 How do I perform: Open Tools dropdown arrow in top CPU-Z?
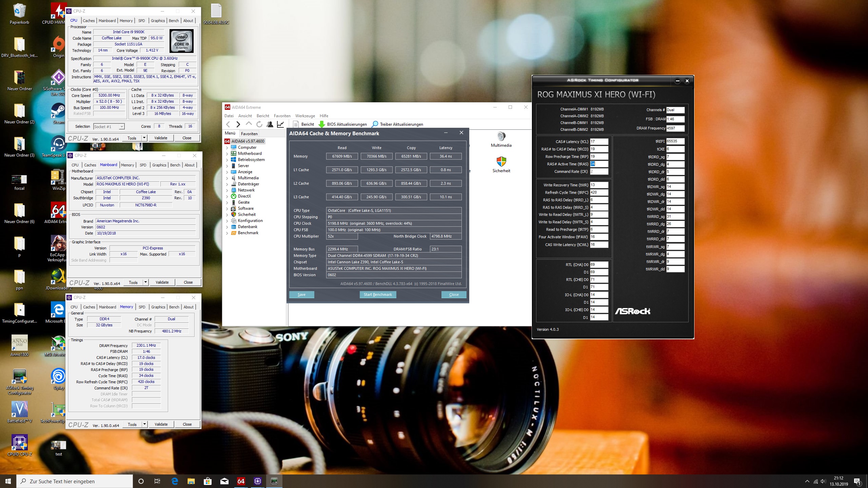[x=144, y=138]
